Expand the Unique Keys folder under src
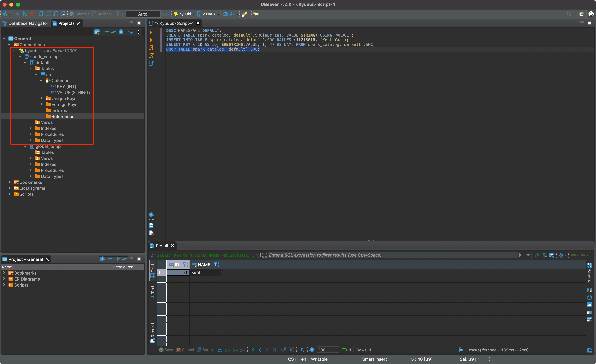This screenshot has width=596, height=364. pos(41,98)
